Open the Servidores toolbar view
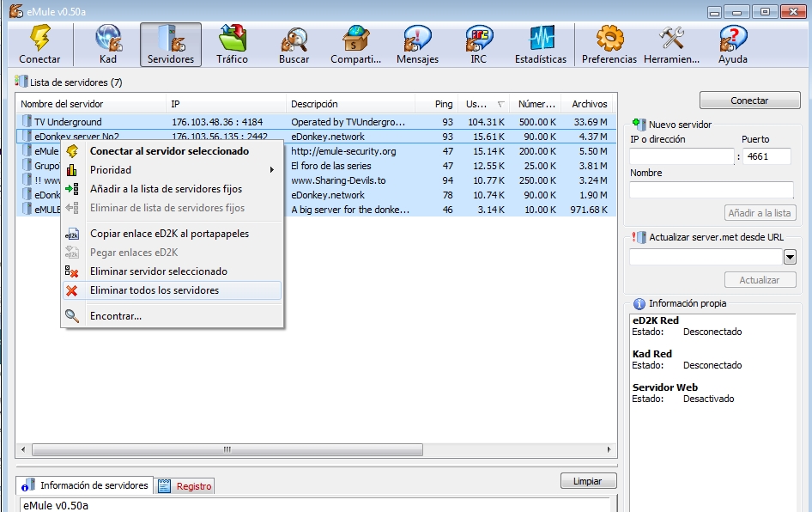The image size is (812, 512). click(x=170, y=45)
